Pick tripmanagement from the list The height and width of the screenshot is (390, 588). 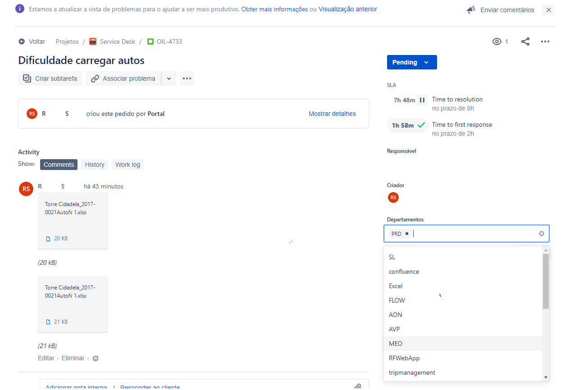click(x=463, y=372)
